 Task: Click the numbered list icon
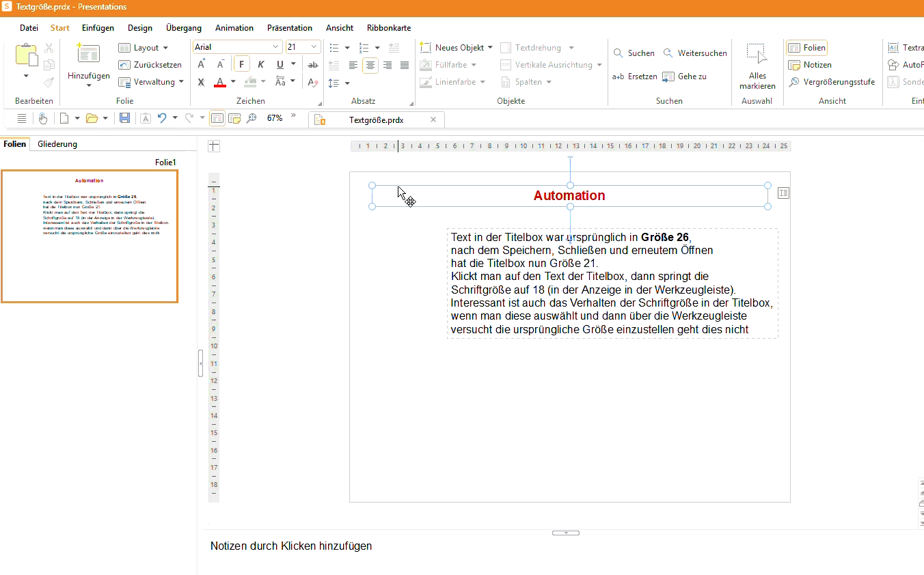[x=364, y=48]
